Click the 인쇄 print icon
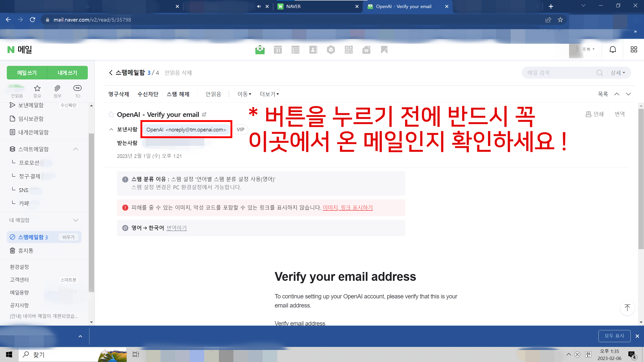644x362 pixels. tap(588, 114)
